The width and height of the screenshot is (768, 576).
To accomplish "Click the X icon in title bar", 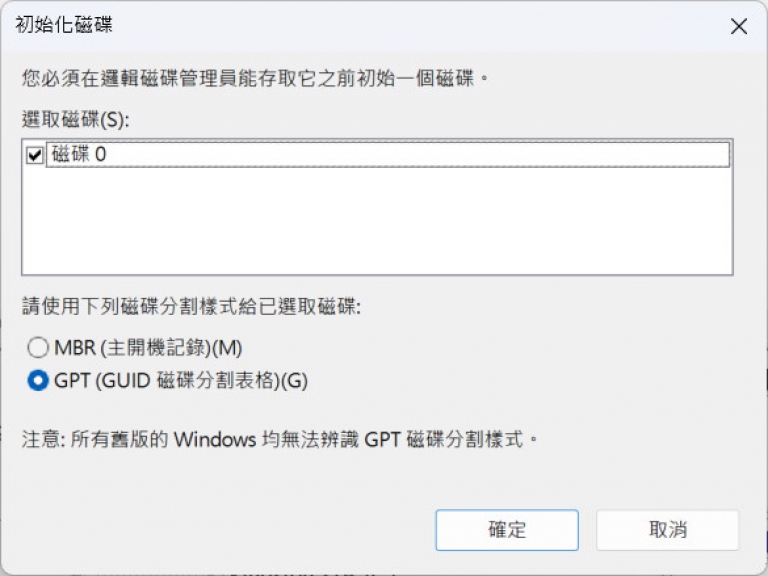I will coord(739,26).
